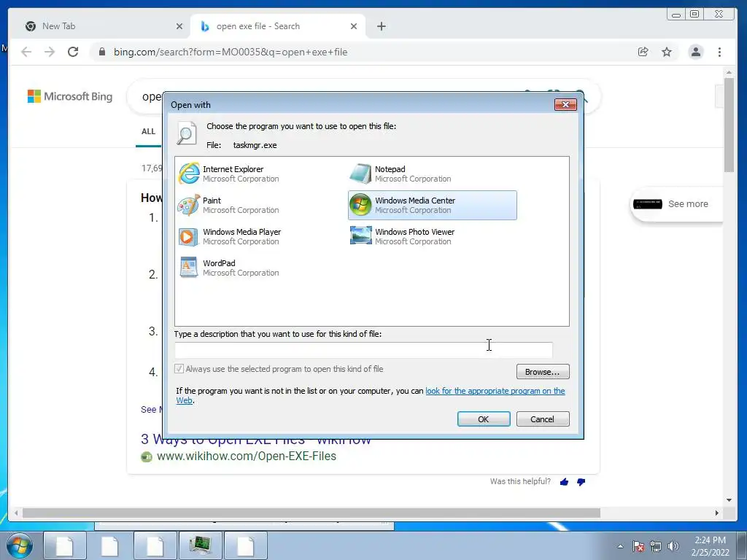The width and height of the screenshot is (747, 560).
Task: Click the See more card on Bing
Action: [676, 204]
